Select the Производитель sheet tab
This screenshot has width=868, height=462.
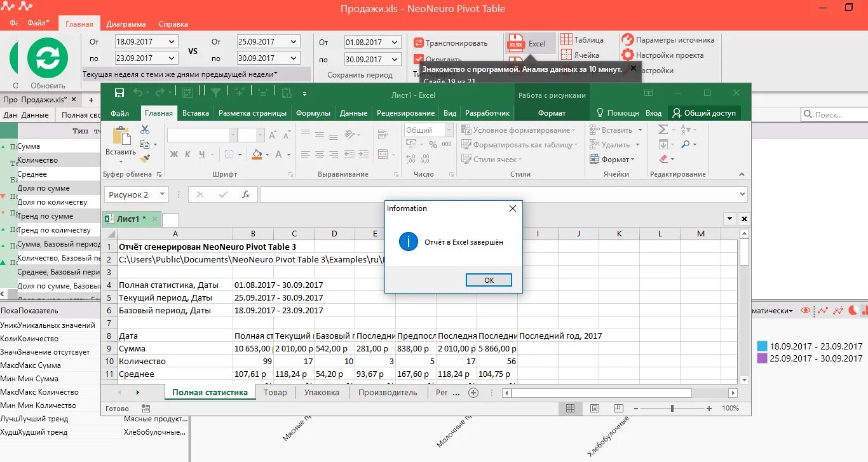click(388, 392)
